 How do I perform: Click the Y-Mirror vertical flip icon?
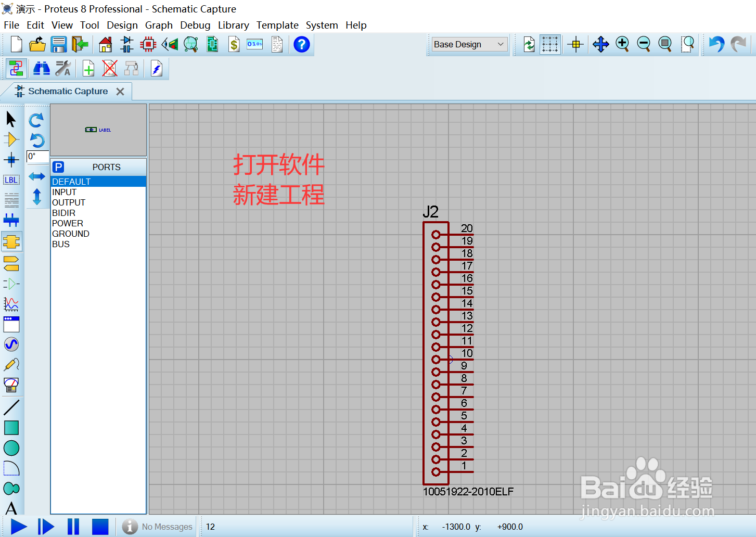36,197
